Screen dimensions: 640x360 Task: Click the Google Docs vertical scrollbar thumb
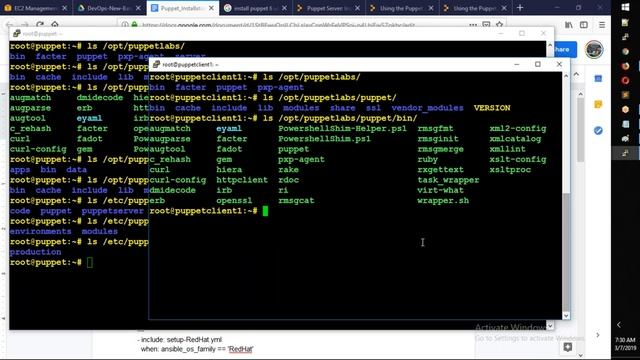(580, 130)
